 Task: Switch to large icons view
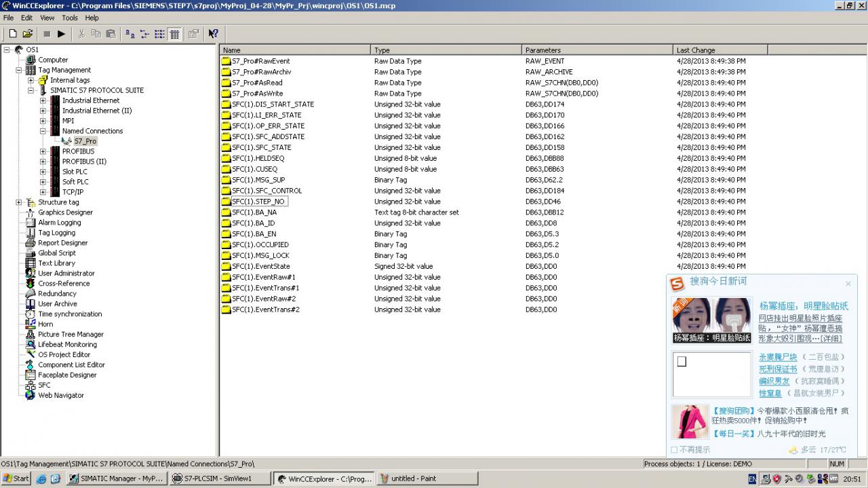(x=130, y=34)
